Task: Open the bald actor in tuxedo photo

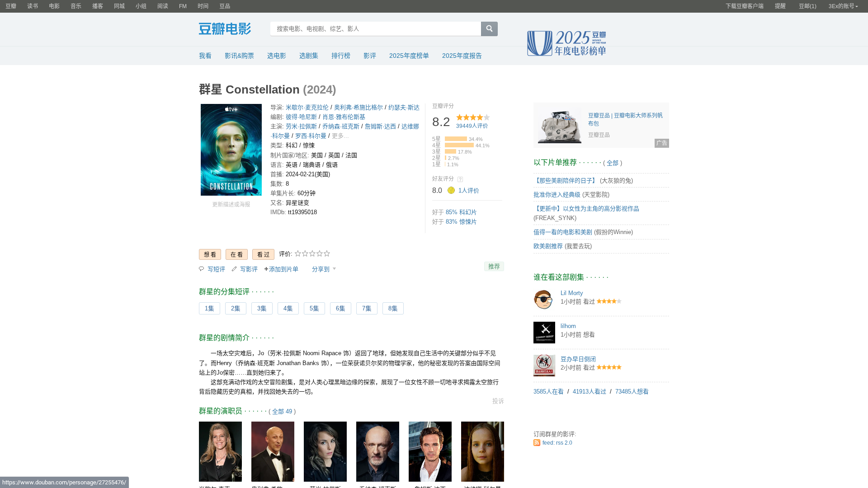Action: (273, 451)
